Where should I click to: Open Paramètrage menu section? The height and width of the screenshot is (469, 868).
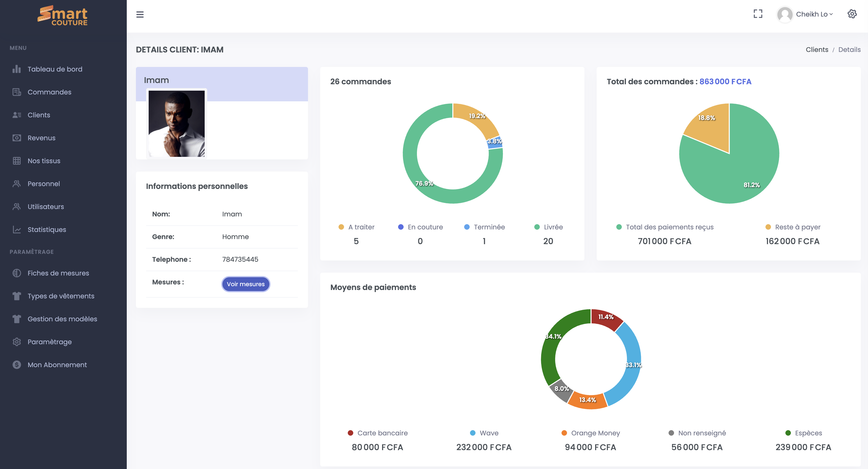50,341
